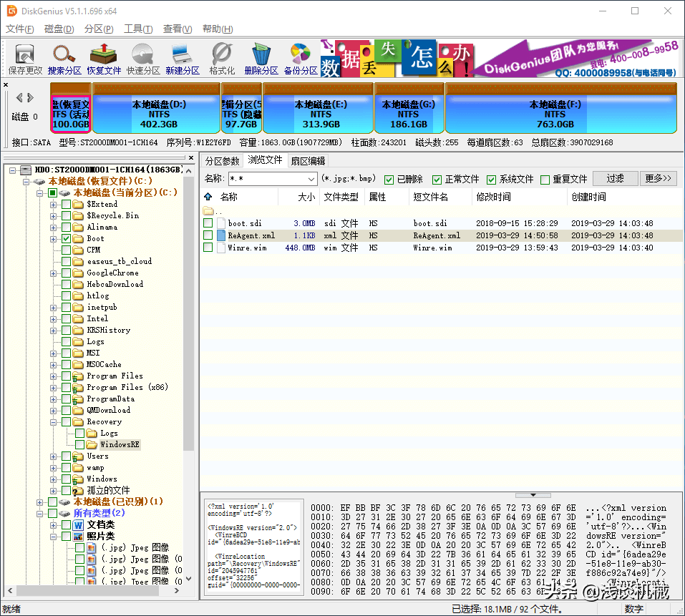685x616 pixels.
Task: Enable the Duplicate files (重复文件) checkbox
Action: pos(545,180)
